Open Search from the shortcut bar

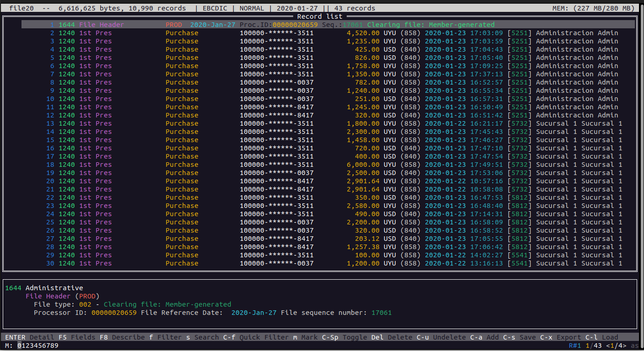tap(202, 337)
